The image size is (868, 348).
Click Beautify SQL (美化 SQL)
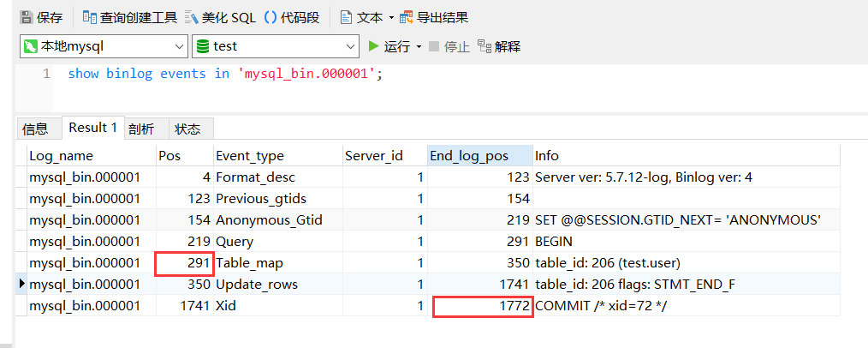[x=220, y=18]
